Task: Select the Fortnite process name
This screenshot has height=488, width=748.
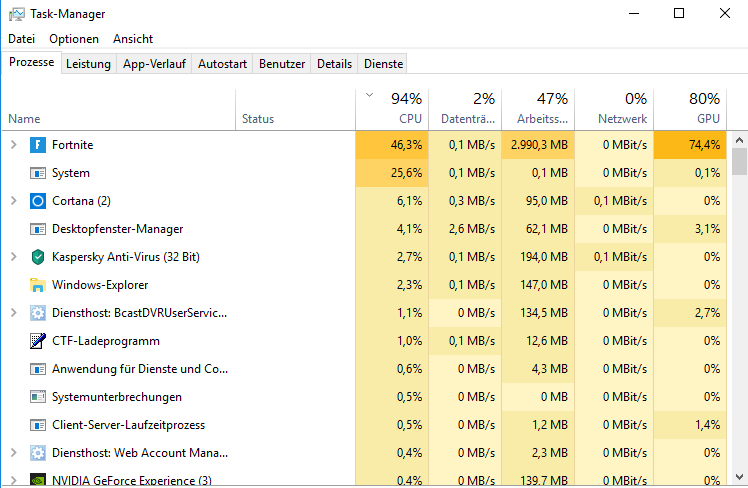Action: [73, 145]
